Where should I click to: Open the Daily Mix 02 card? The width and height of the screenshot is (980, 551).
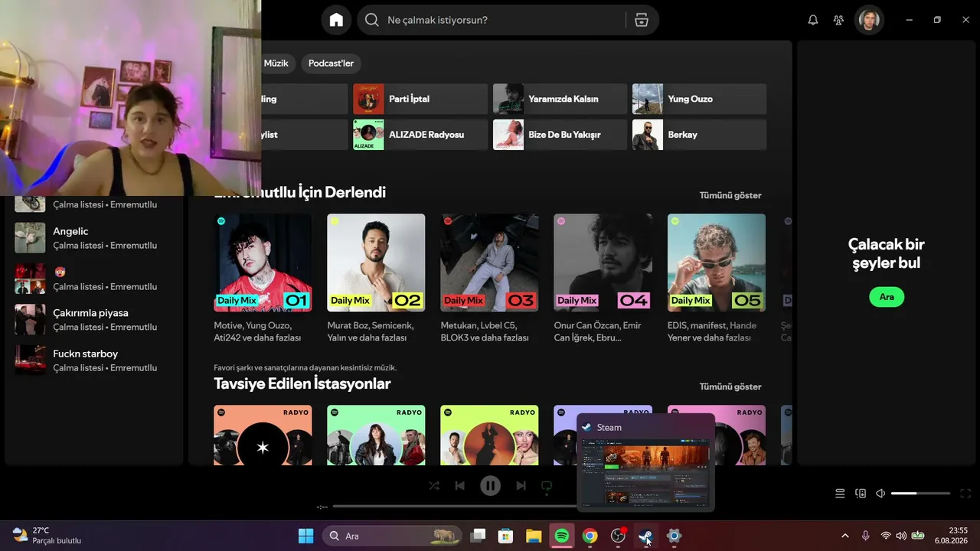[x=376, y=279]
